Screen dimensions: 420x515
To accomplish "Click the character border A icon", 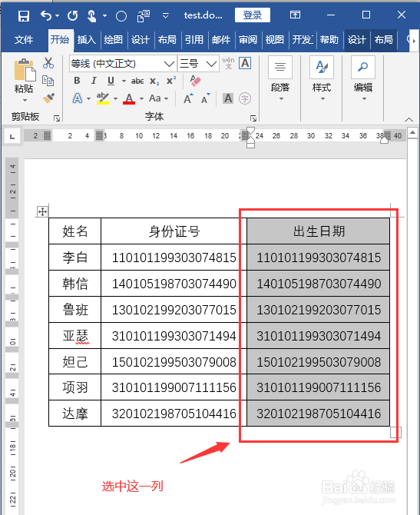I will click(x=245, y=63).
